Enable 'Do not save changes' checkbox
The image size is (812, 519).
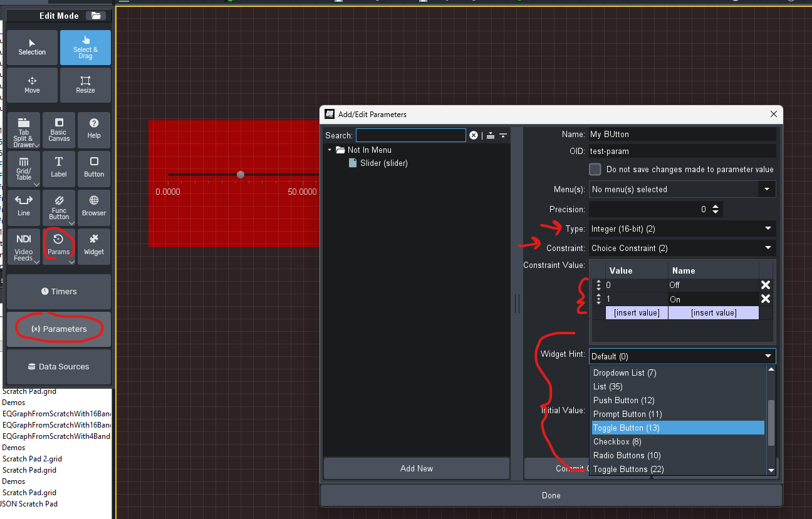pyautogui.click(x=595, y=170)
